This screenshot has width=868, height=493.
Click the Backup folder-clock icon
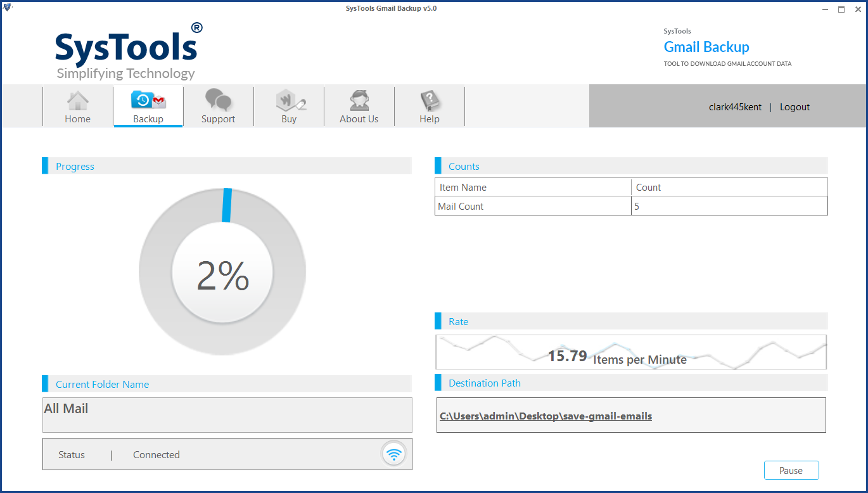pos(148,101)
